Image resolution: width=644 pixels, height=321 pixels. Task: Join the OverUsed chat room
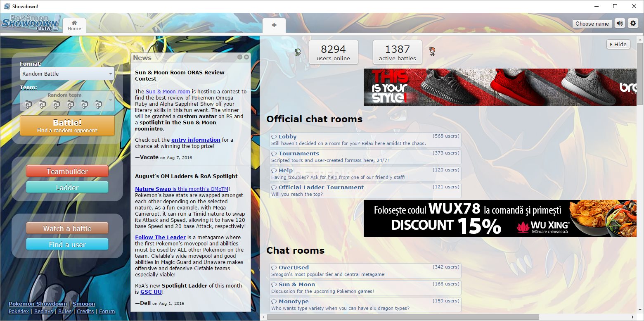pyautogui.click(x=365, y=271)
